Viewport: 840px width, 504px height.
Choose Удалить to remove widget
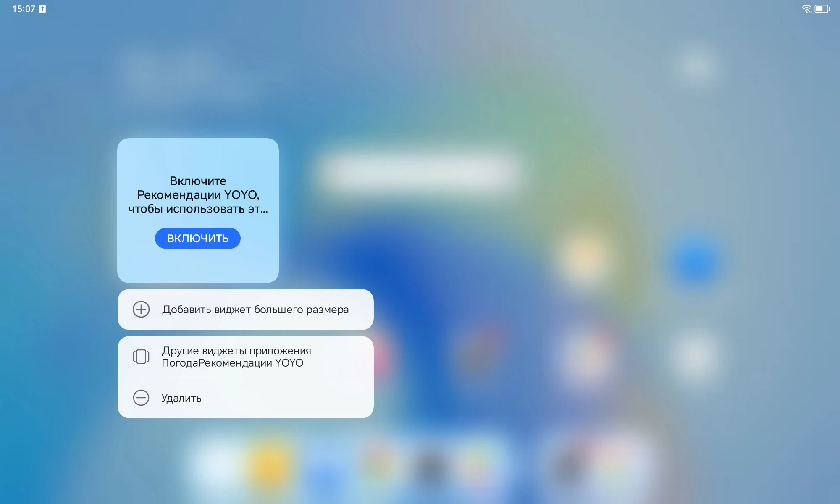click(245, 398)
